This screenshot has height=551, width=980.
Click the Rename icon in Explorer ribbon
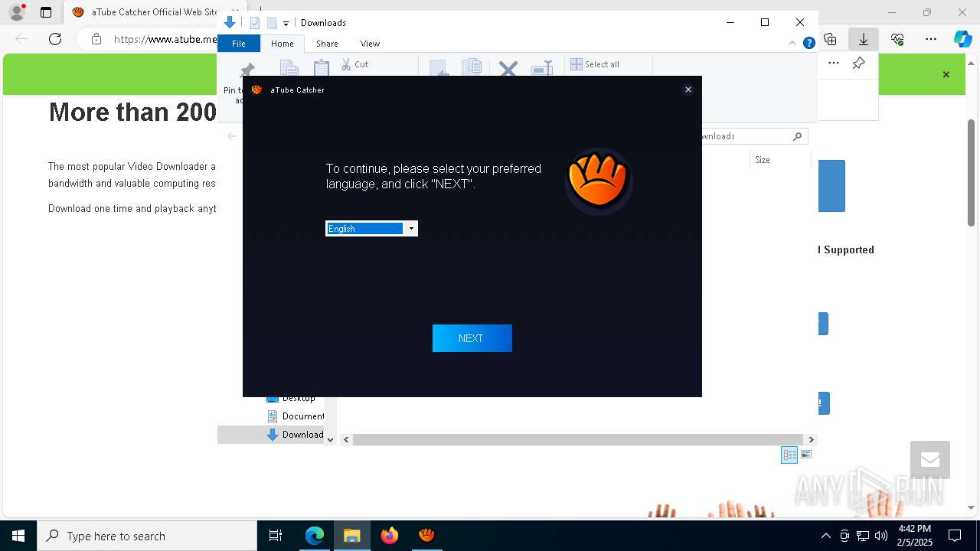542,69
